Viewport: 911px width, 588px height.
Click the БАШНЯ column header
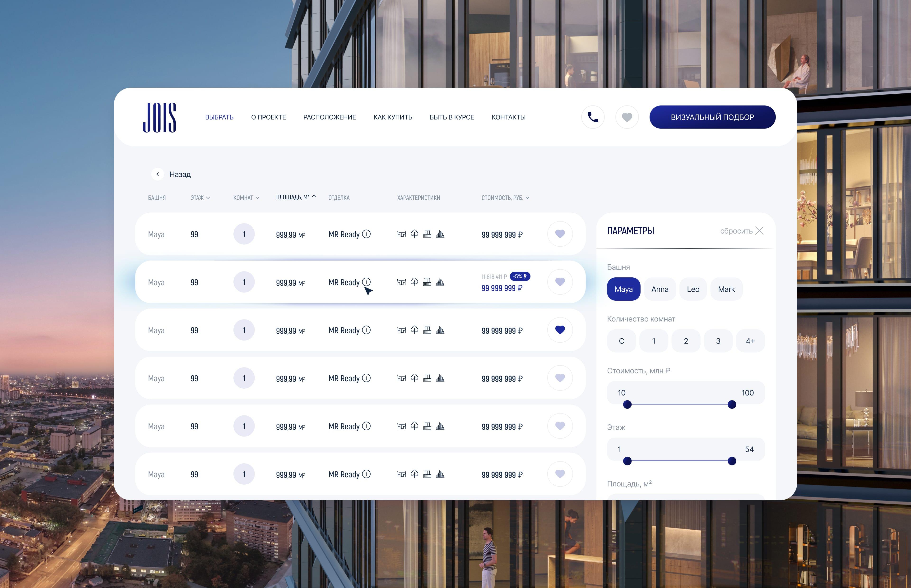pyautogui.click(x=157, y=198)
